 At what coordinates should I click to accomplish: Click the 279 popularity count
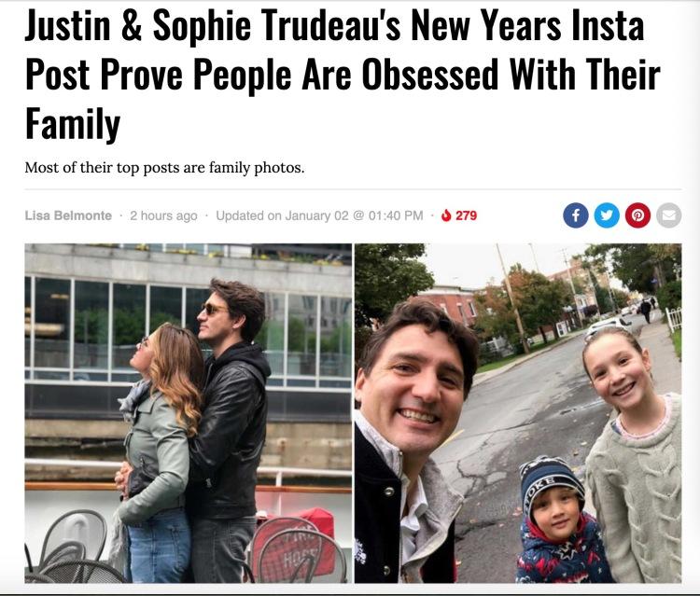click(466, 215)
